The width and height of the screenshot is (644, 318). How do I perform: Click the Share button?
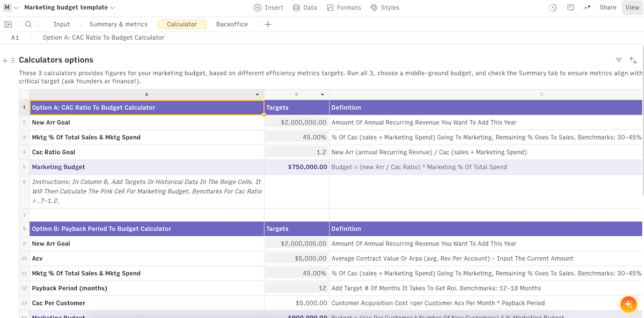(608, 7)
